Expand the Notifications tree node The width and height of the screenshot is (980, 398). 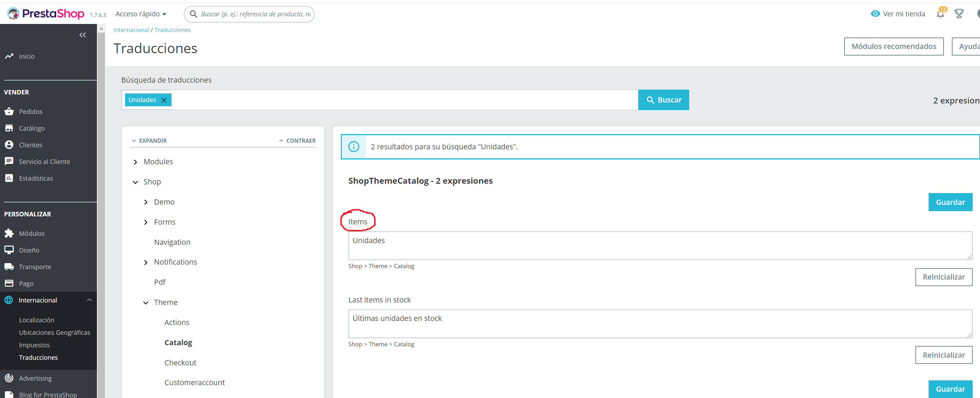pyautogui.click(x=146, y=263)
